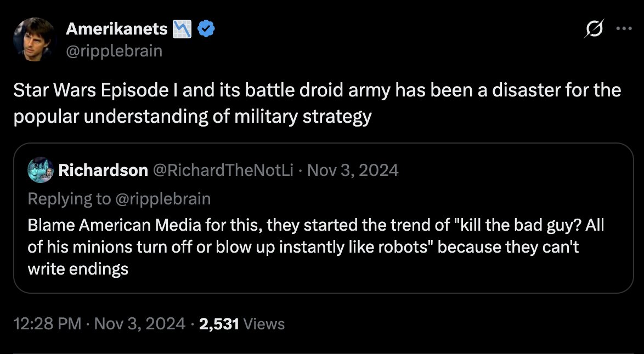Open the 2,531 view count
Viewport: 644px width, 354px height.
(219, 324)
